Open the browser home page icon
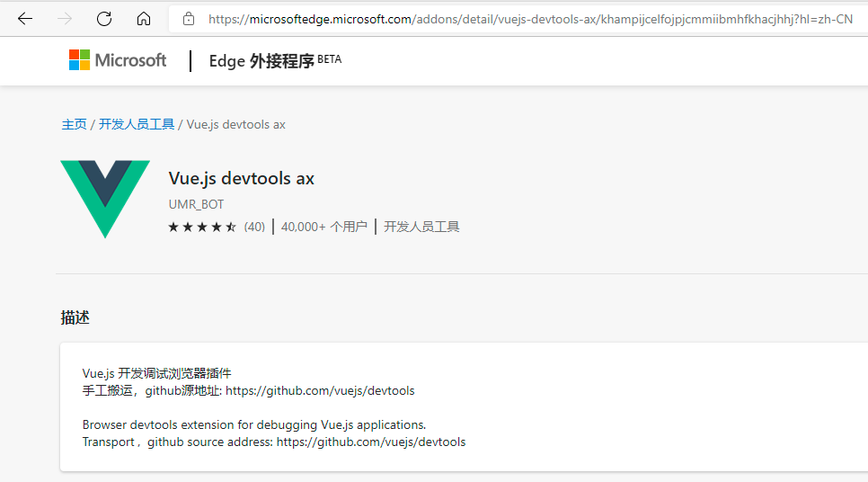This screenshot has width=868, height=482. pyautogui.click(x=144, y=19)
